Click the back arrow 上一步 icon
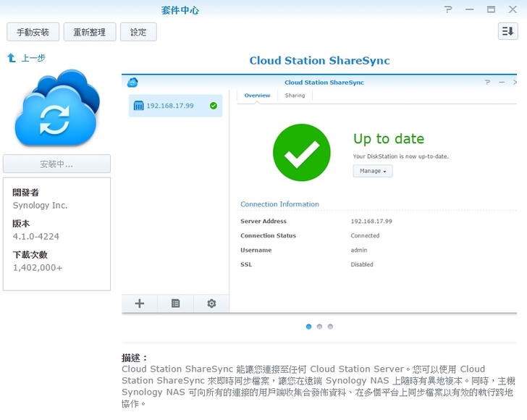Viewport: 527px width, 420px height. pyautogui.click(x=12, y=58)
